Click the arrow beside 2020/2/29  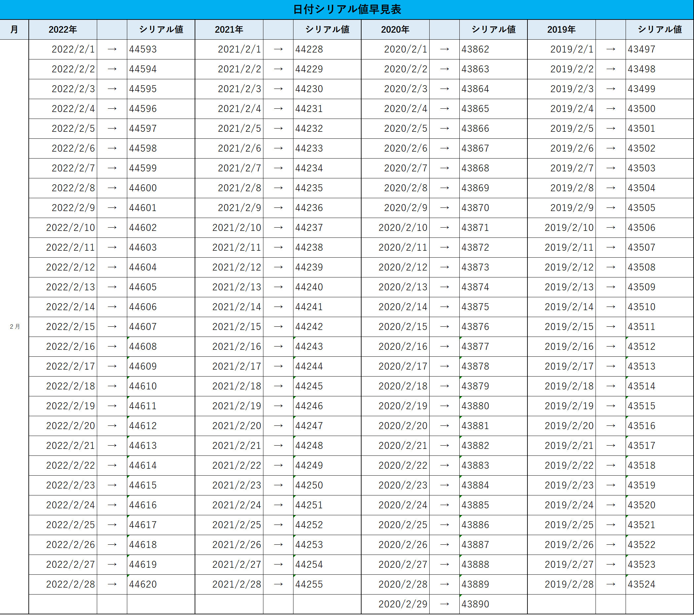(x=444, y=604)
